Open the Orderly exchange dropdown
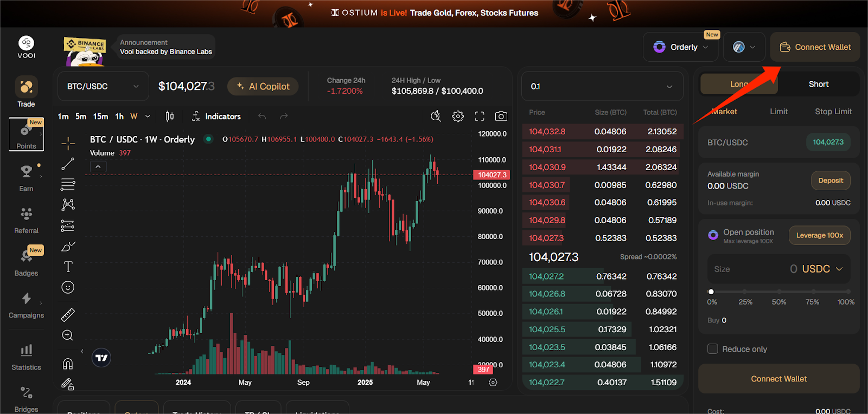 [681, 47]
